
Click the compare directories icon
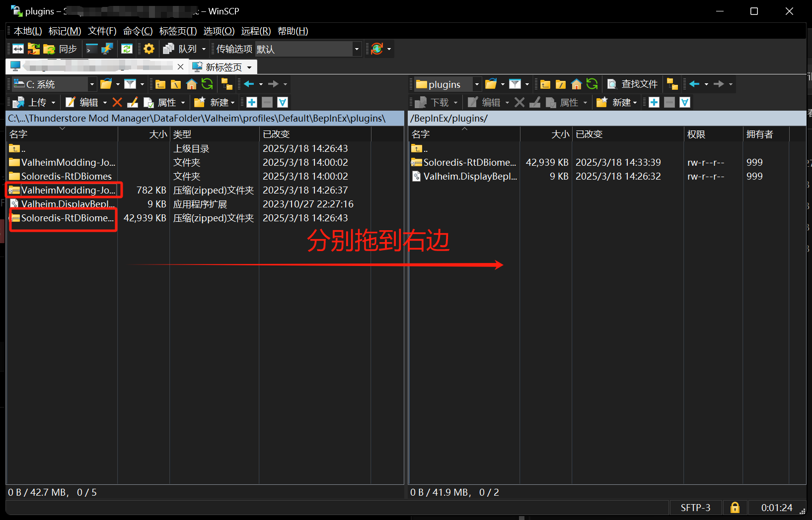34,49
